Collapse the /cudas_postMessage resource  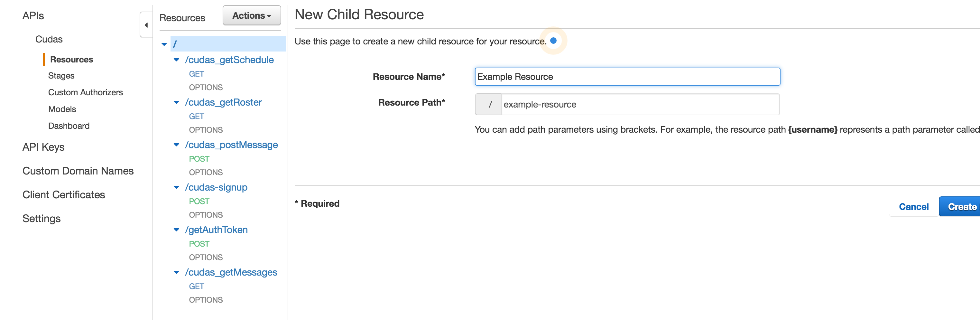pyautogui.click(x=176, y=145)
